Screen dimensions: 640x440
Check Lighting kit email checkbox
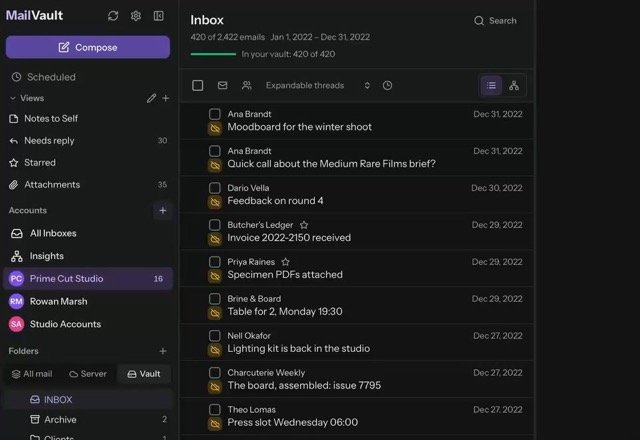tap(215, 336)
